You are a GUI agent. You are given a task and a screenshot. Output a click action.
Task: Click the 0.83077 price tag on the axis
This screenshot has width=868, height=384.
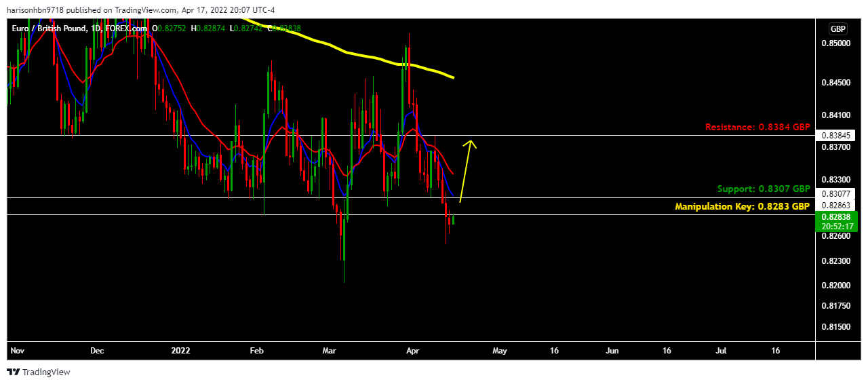[835, 193]
